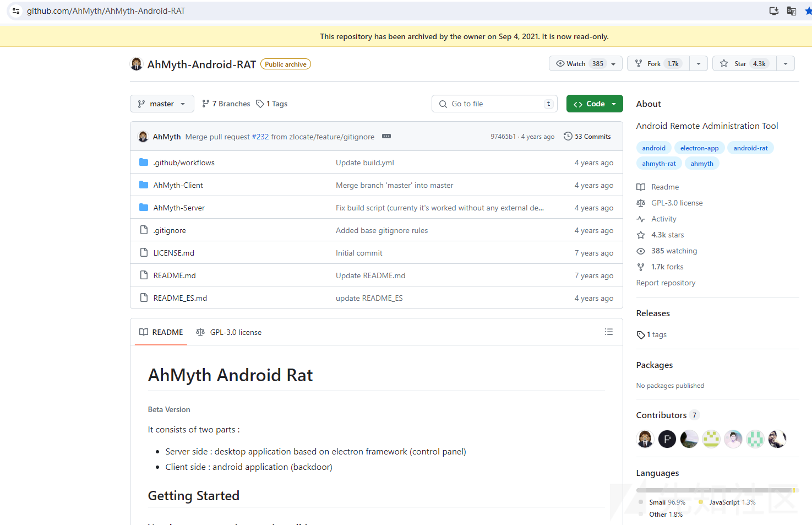Click the install app icon in address bar

(773, 11)
